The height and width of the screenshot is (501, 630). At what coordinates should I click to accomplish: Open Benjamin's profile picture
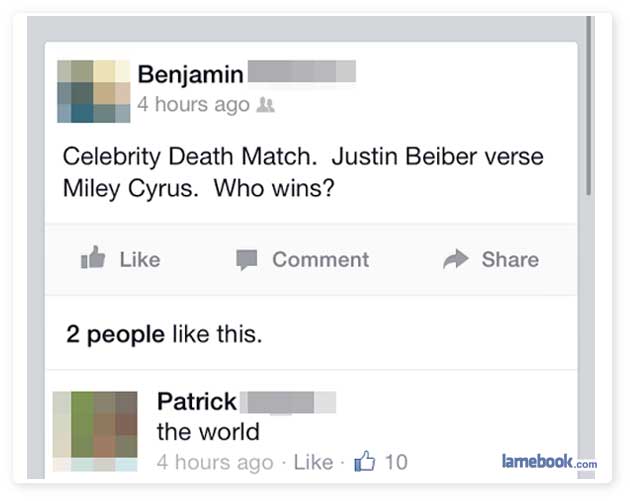click(x=93, y=91)
